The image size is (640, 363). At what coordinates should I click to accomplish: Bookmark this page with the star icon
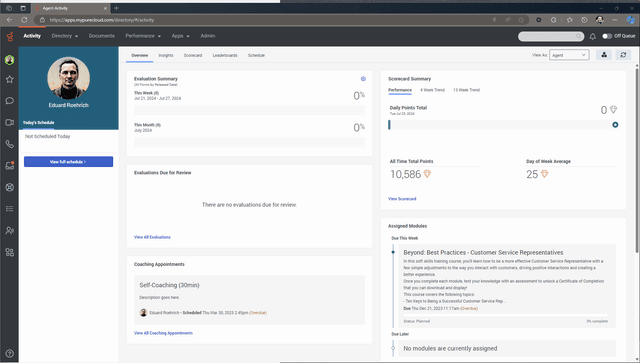tap(521, 20)
